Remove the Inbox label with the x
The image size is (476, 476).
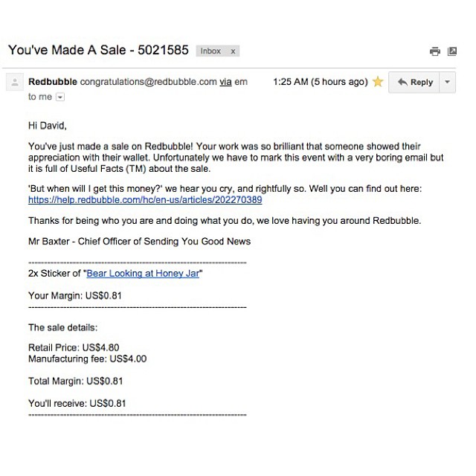[233, 51]
